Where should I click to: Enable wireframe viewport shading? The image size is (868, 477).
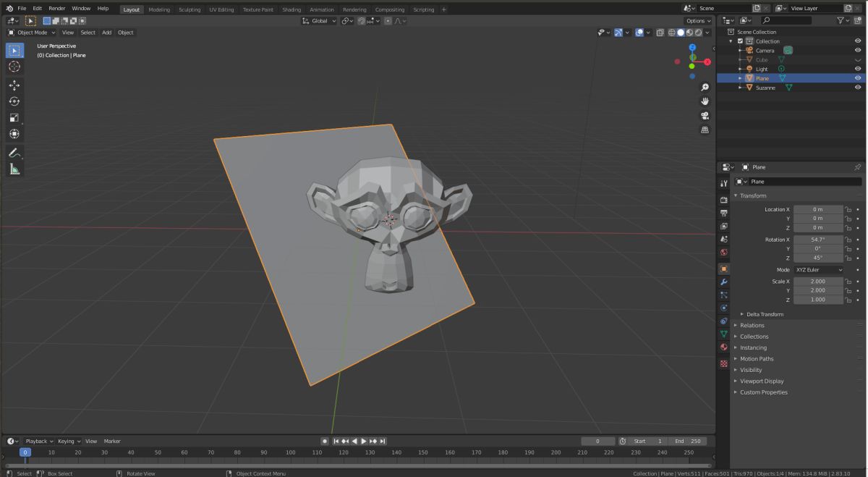671,33
